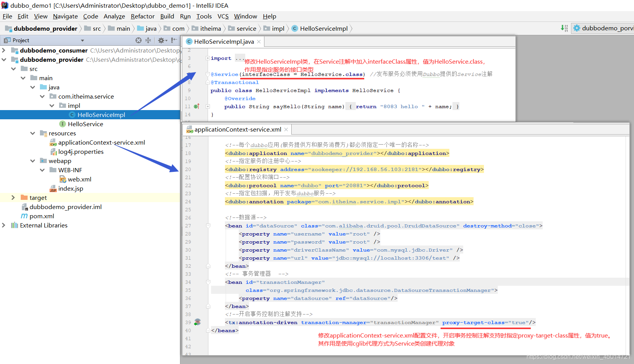The height and width of the screenshot is (364, 634).
Task: Close the HelloServiceImpl.java tab
Action: [259, 41]
